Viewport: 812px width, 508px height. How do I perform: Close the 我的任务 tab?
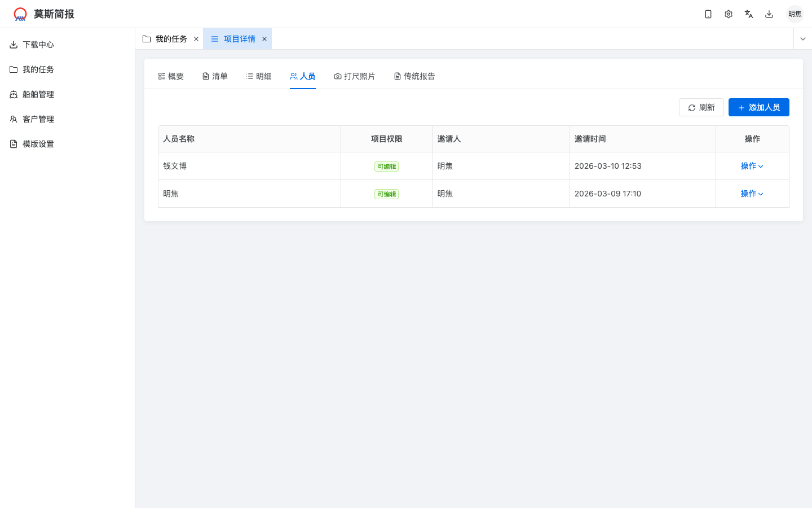[x=196, y=39]
